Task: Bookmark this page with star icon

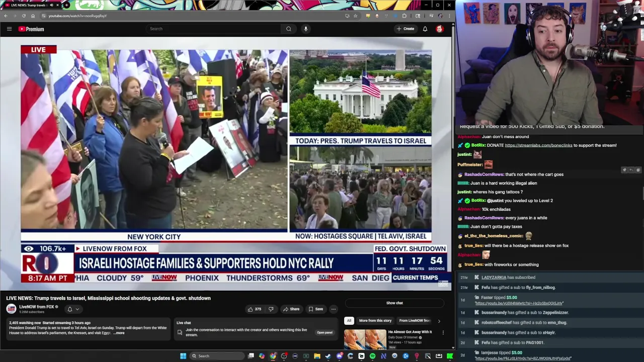Action: (x=355, y=16)
